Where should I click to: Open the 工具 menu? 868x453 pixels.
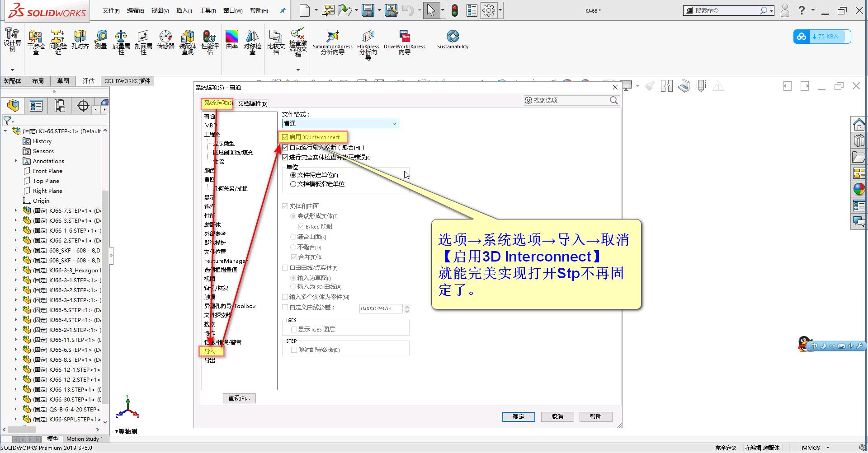[207, 10]
